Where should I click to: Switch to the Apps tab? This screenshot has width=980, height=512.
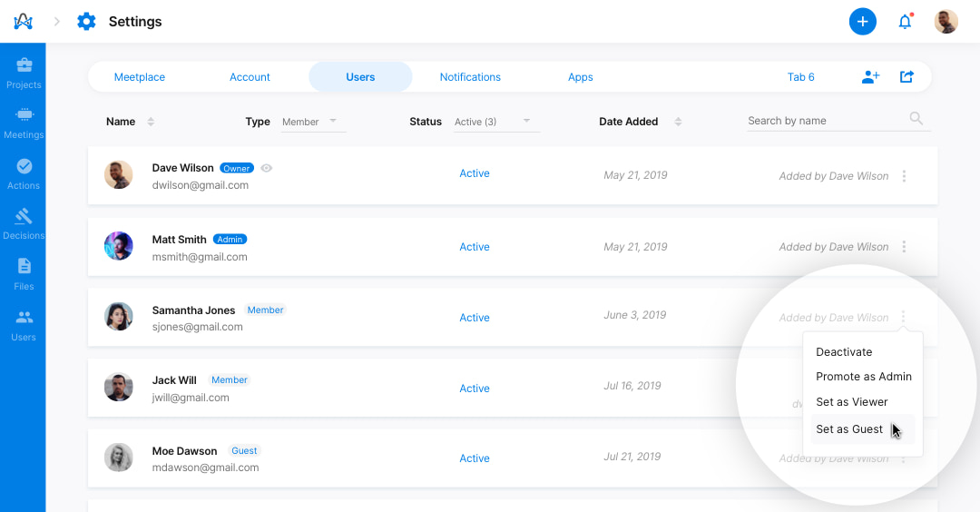click(580, 77)
